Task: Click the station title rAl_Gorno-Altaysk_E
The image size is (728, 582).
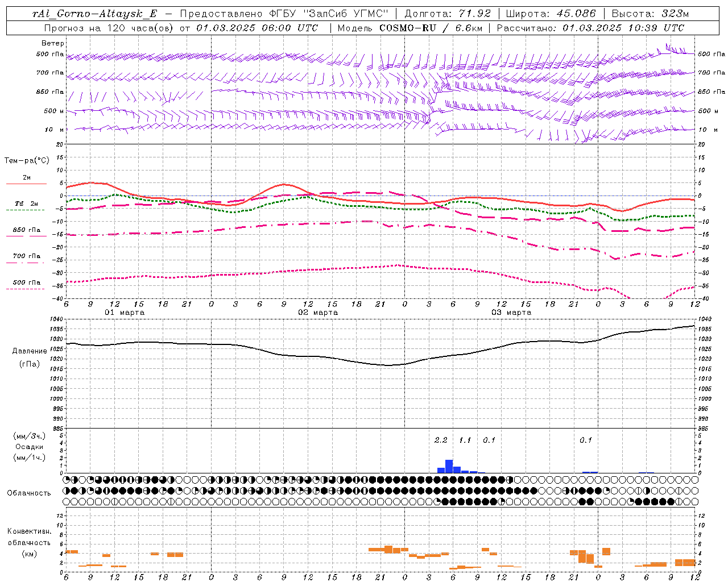Action: point(95,14)
